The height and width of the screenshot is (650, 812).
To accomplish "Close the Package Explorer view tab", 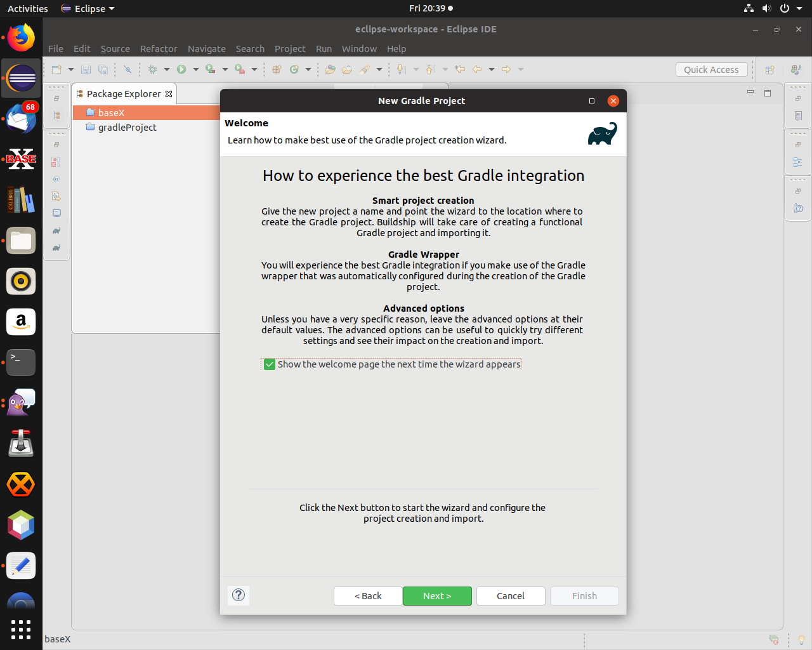I will [x=169, y=94].
